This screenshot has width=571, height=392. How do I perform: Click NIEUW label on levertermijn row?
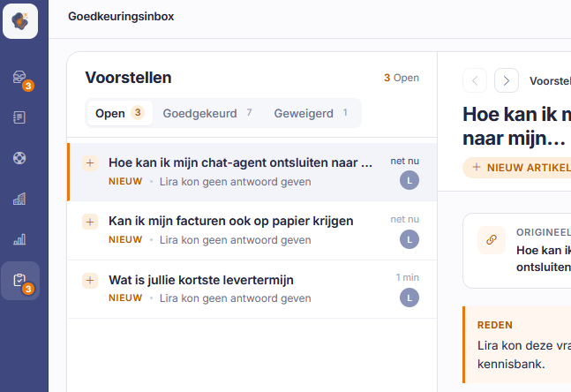[x=125, y=298]
